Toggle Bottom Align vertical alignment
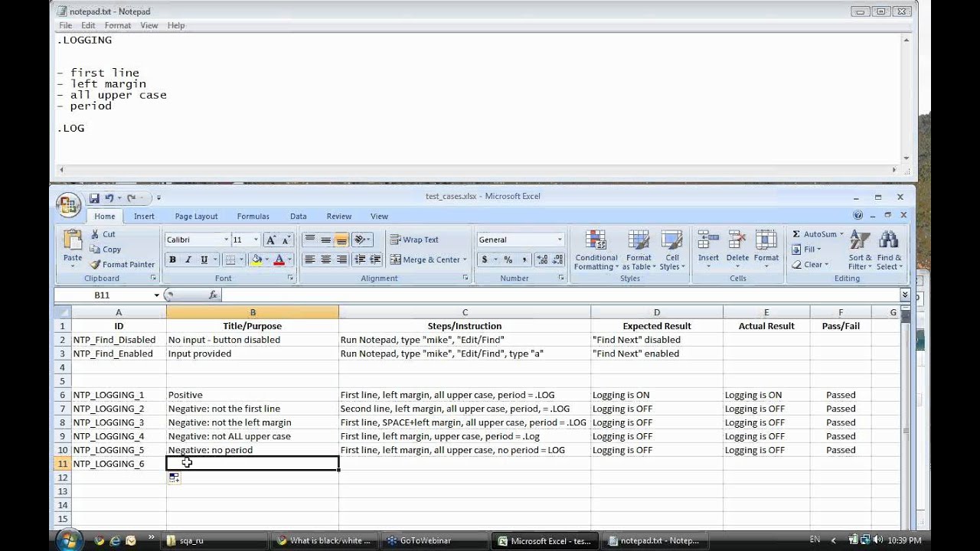This screenshot has width=980, height=551. point(341,240)
